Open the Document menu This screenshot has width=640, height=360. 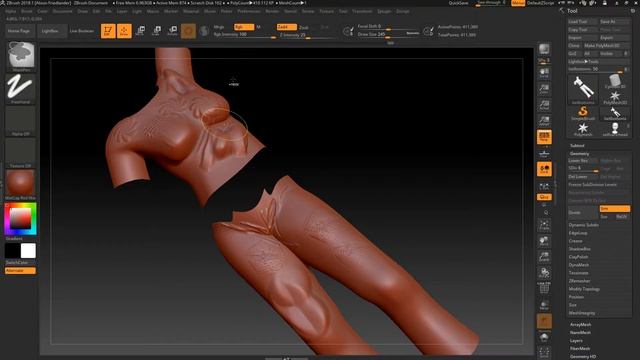(62, 11)
